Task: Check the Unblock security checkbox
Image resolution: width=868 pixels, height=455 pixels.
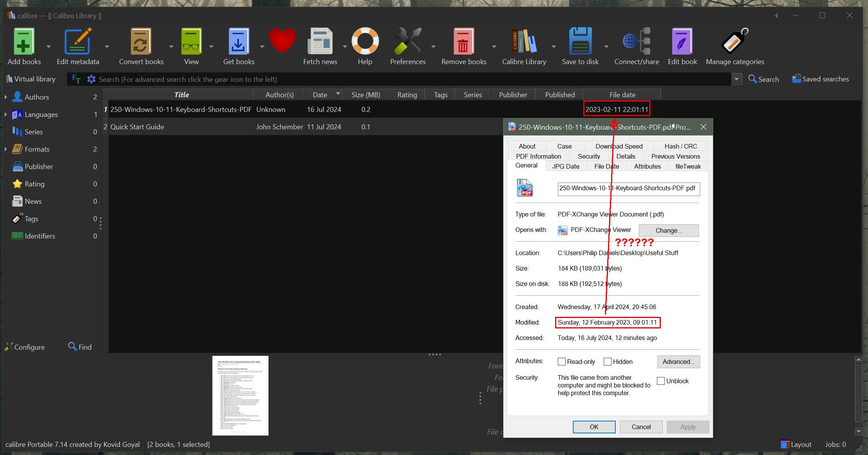Action: tap(661, 381)
